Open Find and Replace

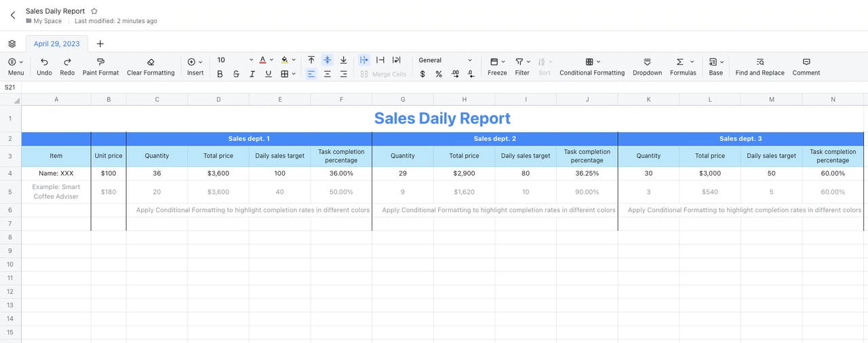pos(759,62)
